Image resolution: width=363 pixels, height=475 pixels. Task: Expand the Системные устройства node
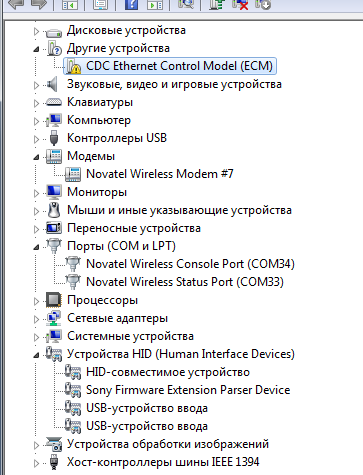click(x=36, y=337)
